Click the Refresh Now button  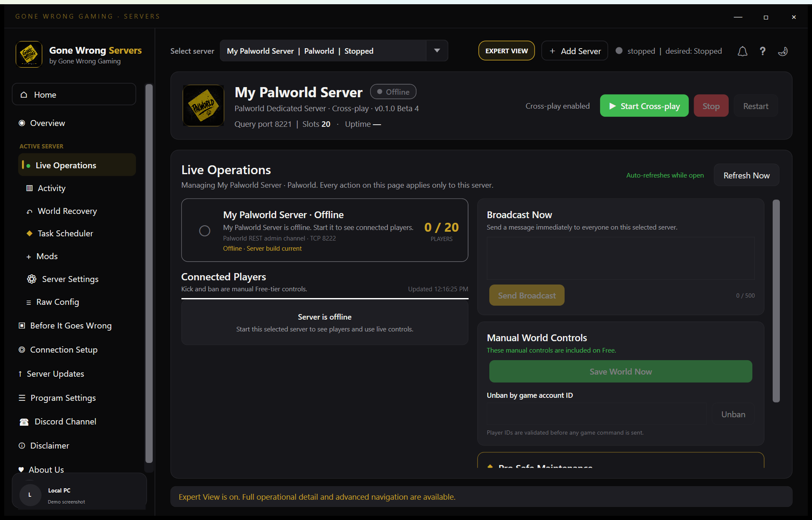coord(746,175)
